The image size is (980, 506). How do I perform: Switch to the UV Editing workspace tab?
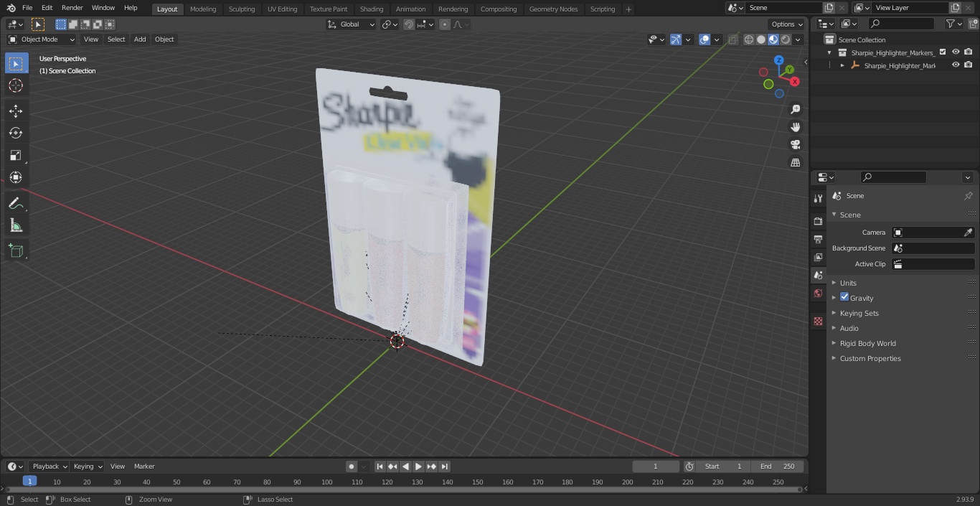[282, 9]
